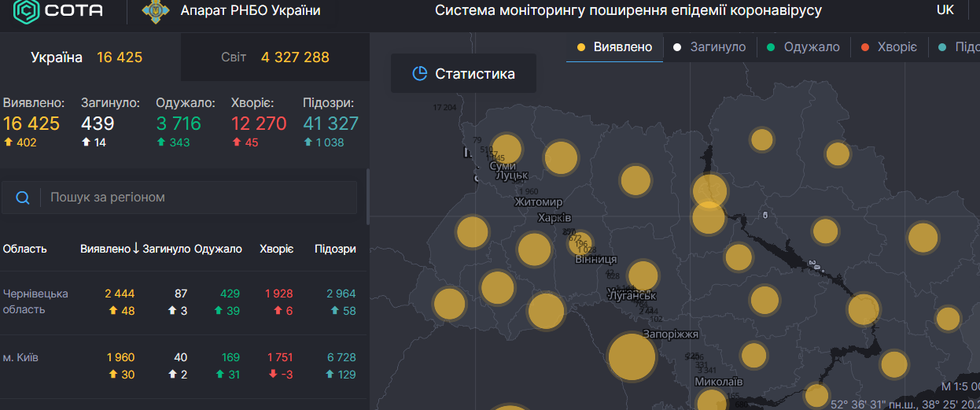The height and width of the screenshot is (410, 980).
Task: Expand the м. Київ row
Action: pos(21,358)
